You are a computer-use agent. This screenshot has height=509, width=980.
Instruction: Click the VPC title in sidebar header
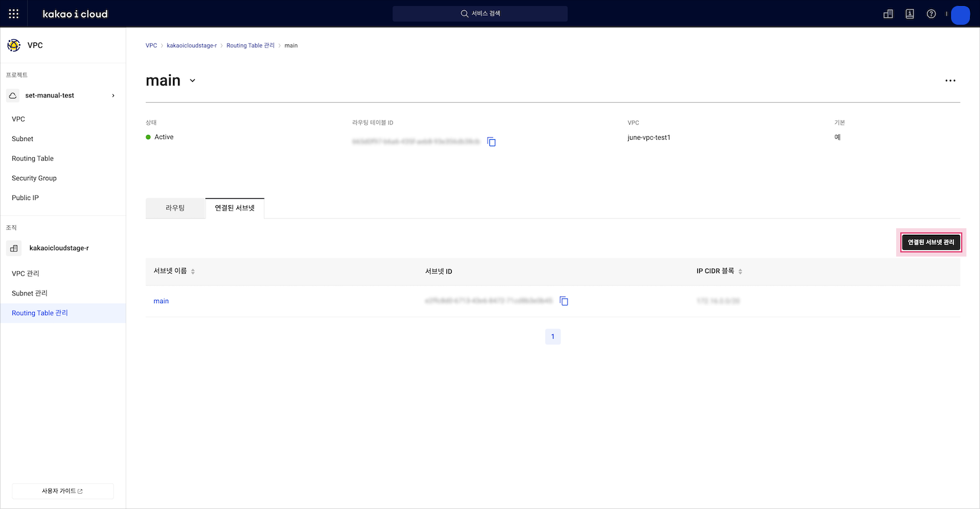coord(35,45)
